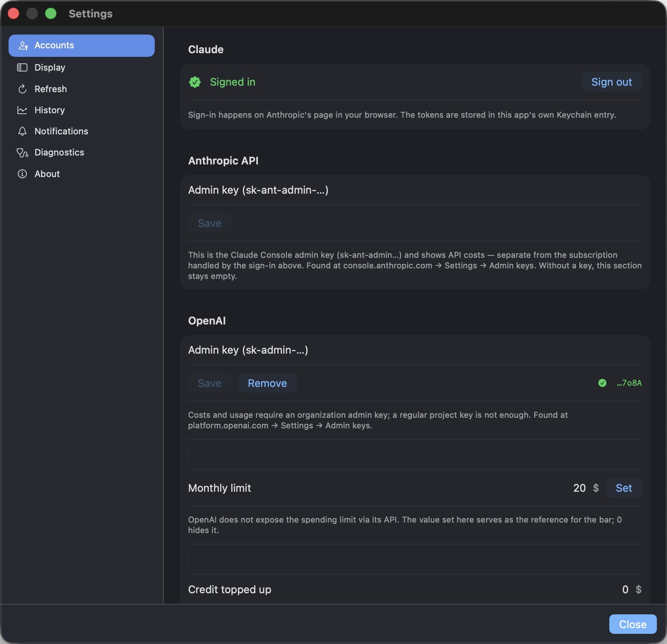Click the Diagnostics stethoscope icon
Viewport: 667px width, 644px height.
[x=22, y=152]
